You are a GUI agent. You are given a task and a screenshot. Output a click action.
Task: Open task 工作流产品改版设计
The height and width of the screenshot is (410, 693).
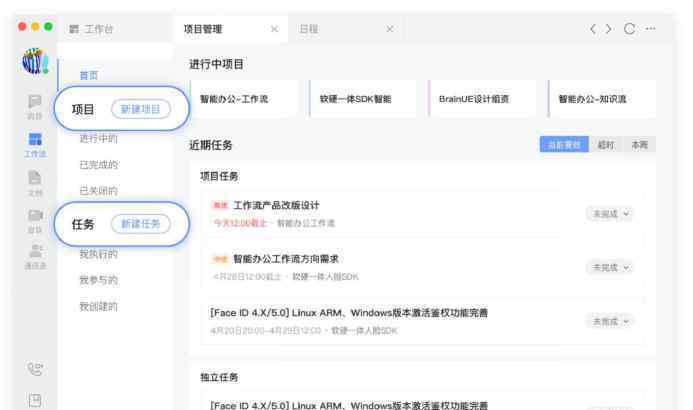pyautogui.click(x=276, y=205)
